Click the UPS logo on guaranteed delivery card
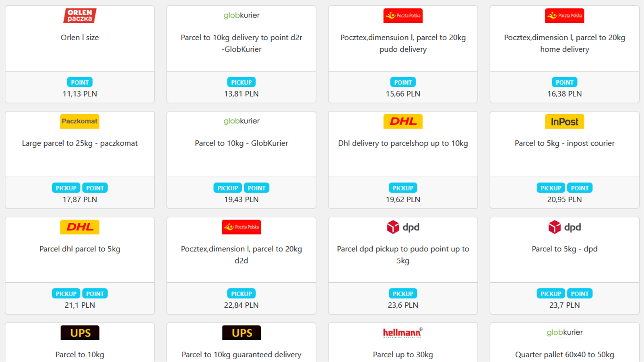Image resolution: width=644 pixels, height=362 pixels. [x=242, y=333]
